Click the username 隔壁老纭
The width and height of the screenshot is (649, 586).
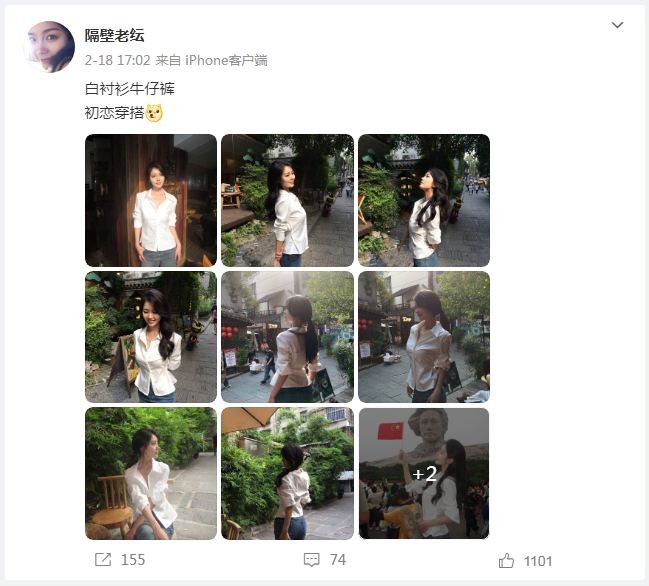tap(115, 36)
